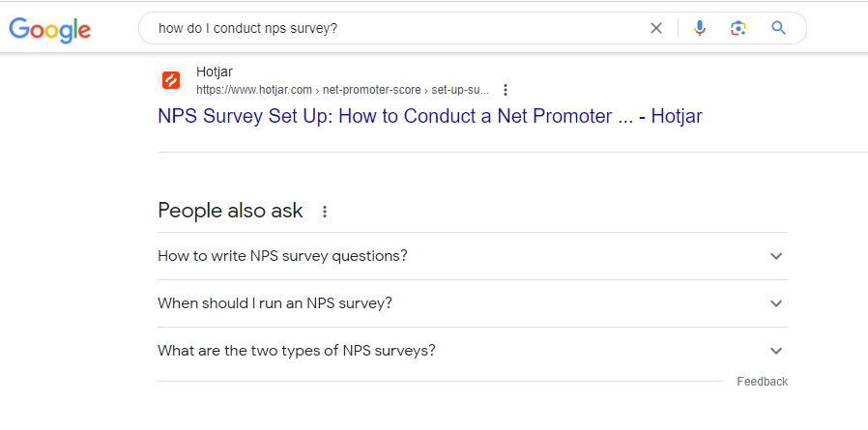Click the Hotjar site name above the URL
This screenshot has height=430, width=868.
(x=215, y=72)
